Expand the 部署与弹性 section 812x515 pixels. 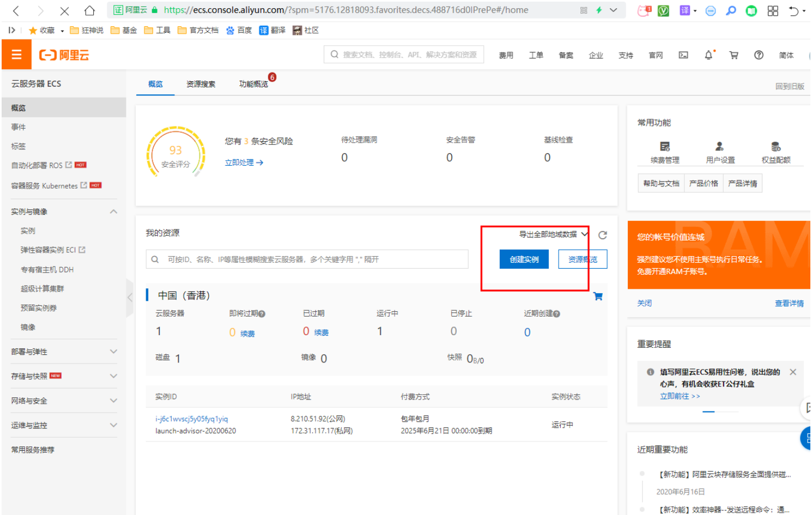pos(113,352)
